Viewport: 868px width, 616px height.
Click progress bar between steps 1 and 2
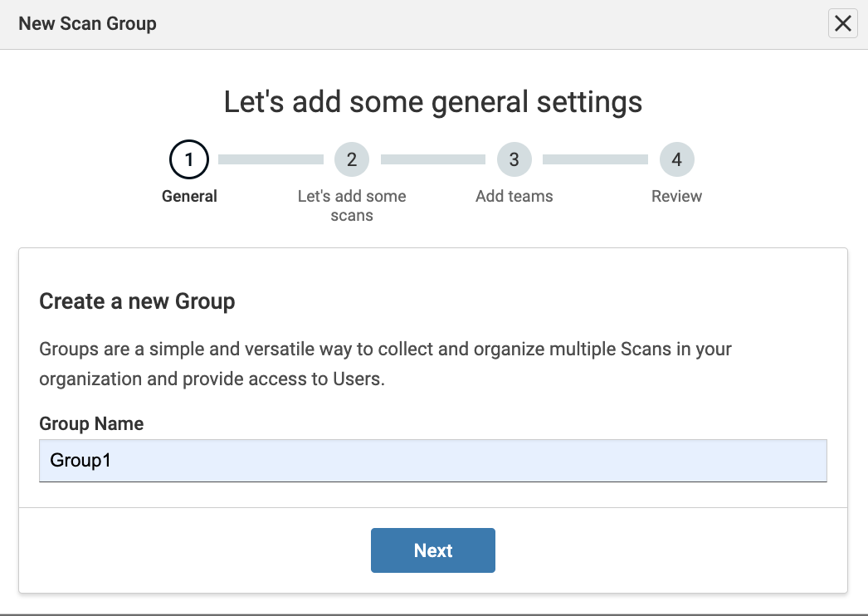(271, 159)
